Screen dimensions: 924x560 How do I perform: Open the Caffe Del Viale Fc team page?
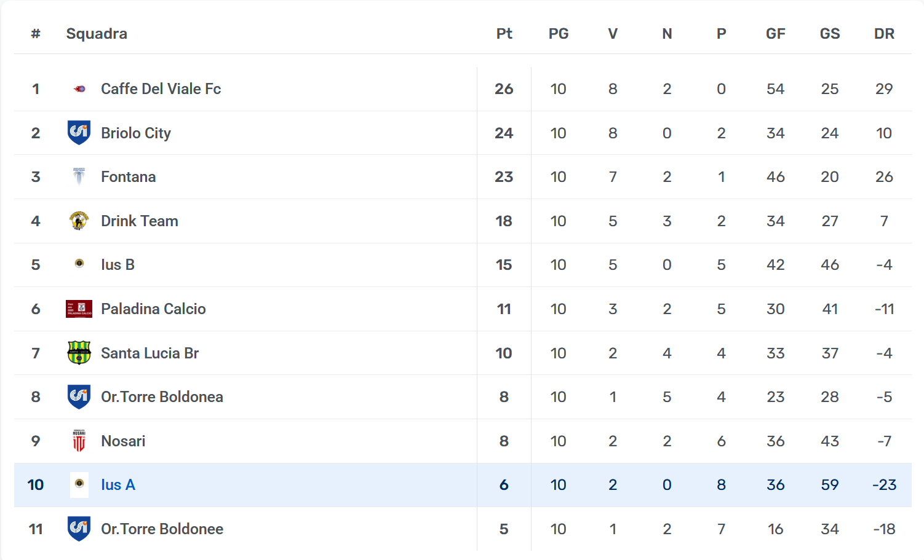point(161,89)
